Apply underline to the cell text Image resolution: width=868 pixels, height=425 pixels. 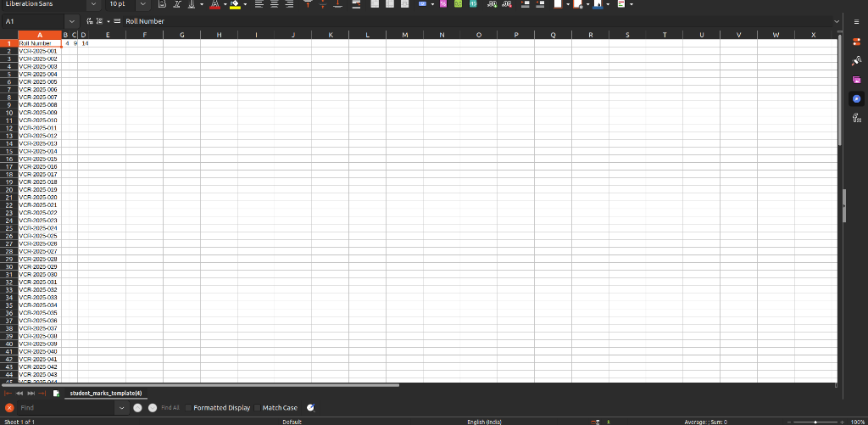pos(192,4)
